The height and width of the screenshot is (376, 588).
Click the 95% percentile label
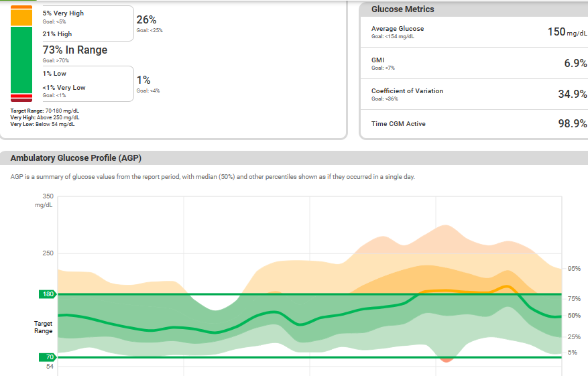[x=574, y=269]
